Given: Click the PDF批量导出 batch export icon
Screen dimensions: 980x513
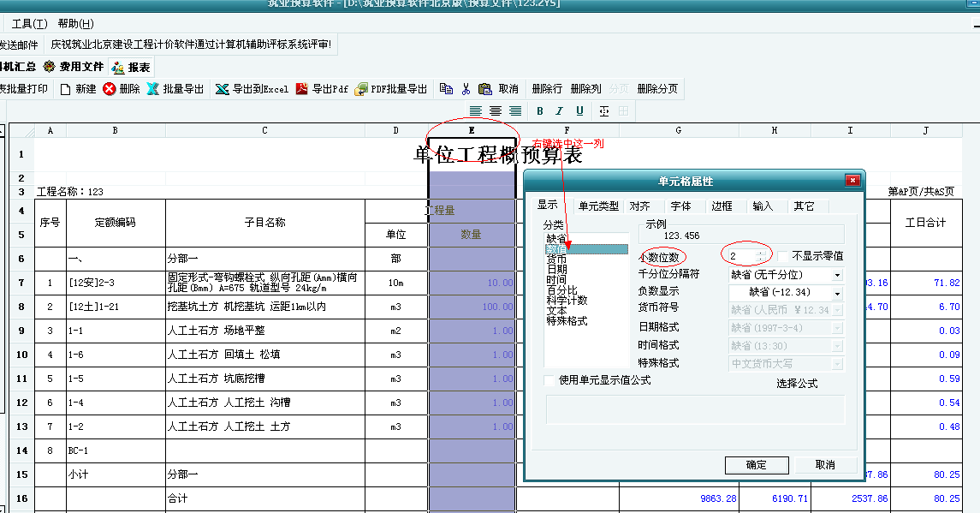Looking at the screenshot, I should click(x=361, y=89).
